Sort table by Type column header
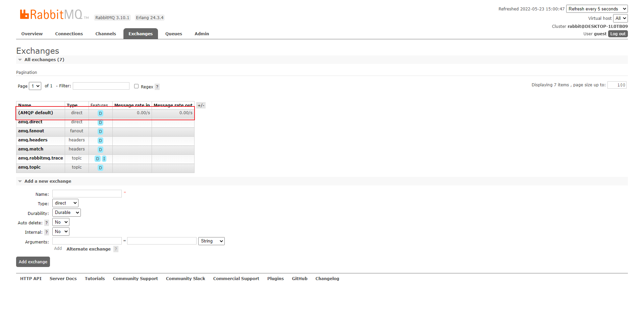This screenshot has height=312, width=644. 72,105
